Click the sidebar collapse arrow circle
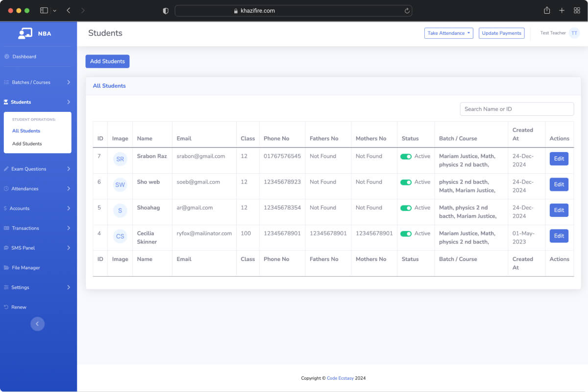This screenshot has width=588, height=392. click(37, 324)
